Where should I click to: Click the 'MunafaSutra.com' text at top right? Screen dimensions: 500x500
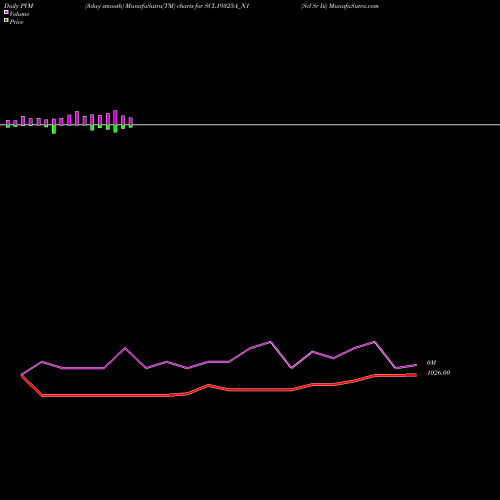tap(353, 6)
